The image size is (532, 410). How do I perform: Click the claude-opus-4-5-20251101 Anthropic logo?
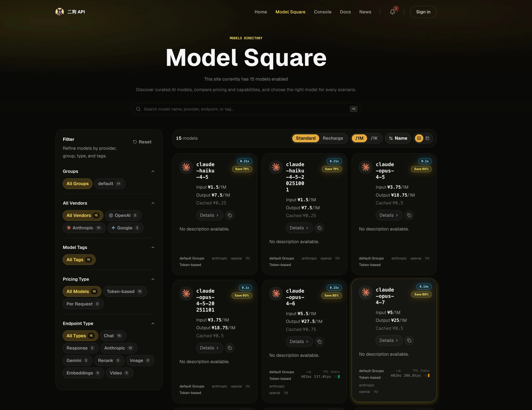186,294
